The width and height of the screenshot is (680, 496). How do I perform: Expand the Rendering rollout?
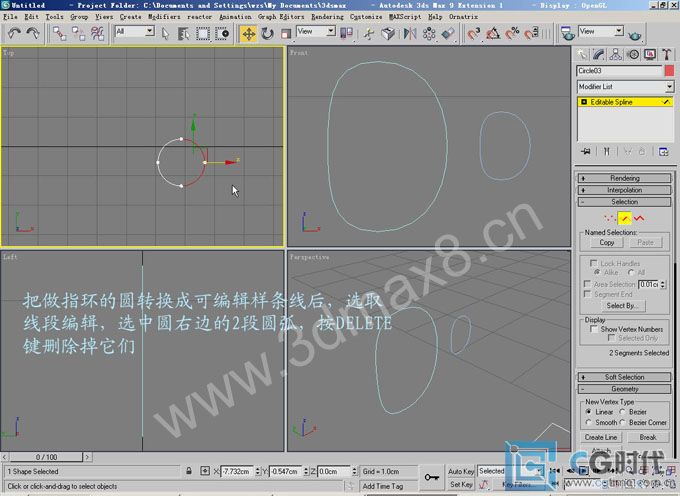point(624,178)
